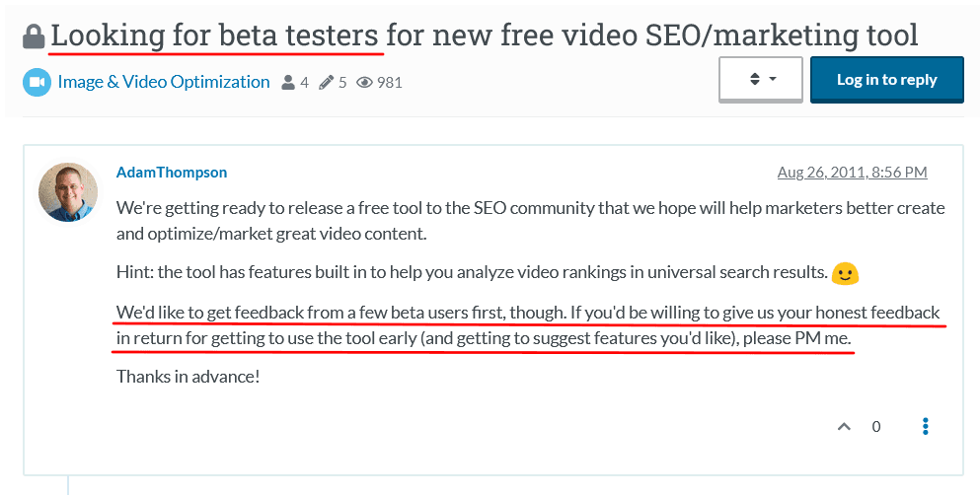This screenshot has width=980, height=495.
Task: Click the topic title about beta testers
Action: 484,36
